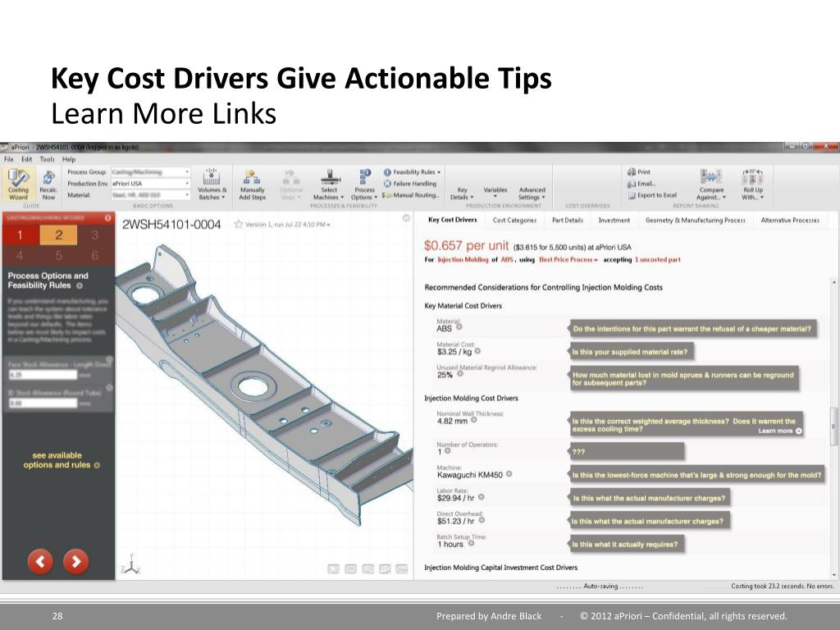840x630 pixels.
Task: Click the info icon next to ABS material
Action: pos(459,326)
